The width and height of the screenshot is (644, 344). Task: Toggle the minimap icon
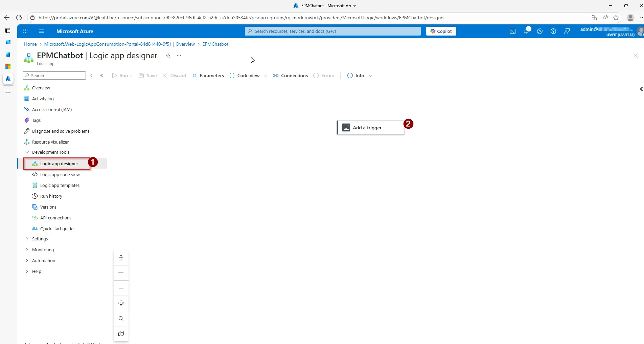point(121,334)
